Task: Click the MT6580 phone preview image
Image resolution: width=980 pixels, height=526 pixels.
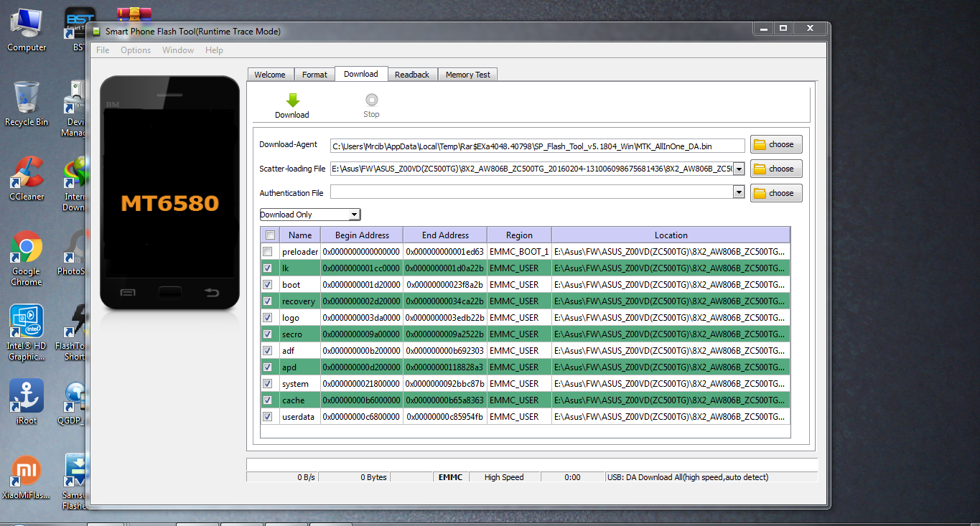Action: click(x=169, y=194)
